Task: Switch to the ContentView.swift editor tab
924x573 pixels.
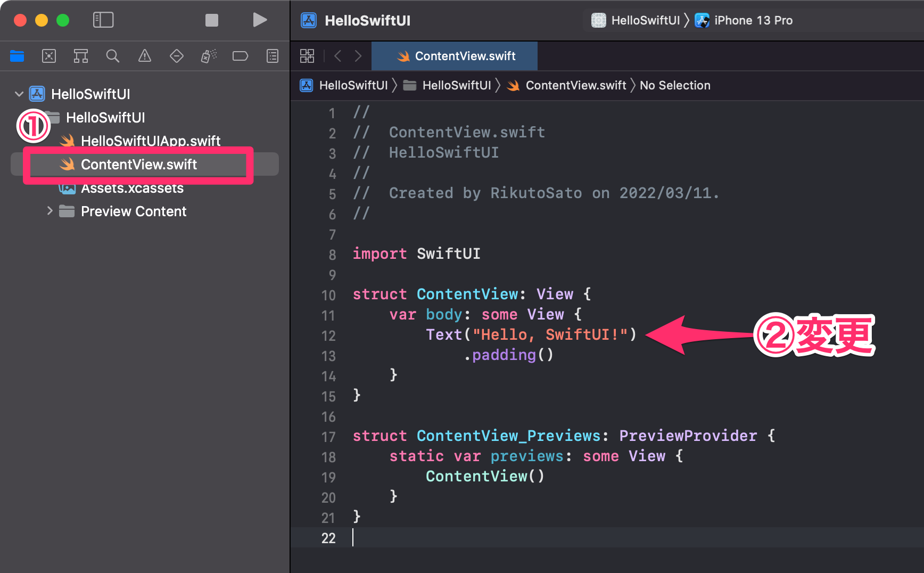Action: [455, 56]
